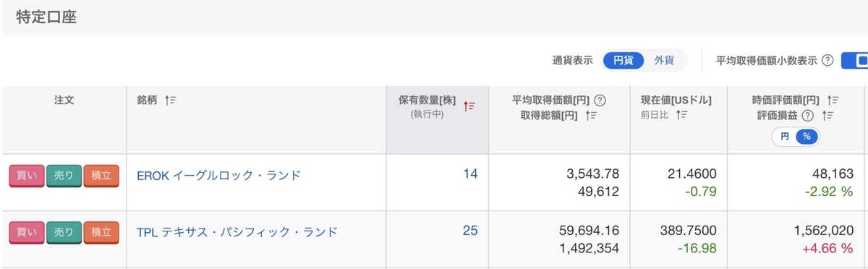Click the 25 shares quantity for TPL

click(x=470, y=231)
